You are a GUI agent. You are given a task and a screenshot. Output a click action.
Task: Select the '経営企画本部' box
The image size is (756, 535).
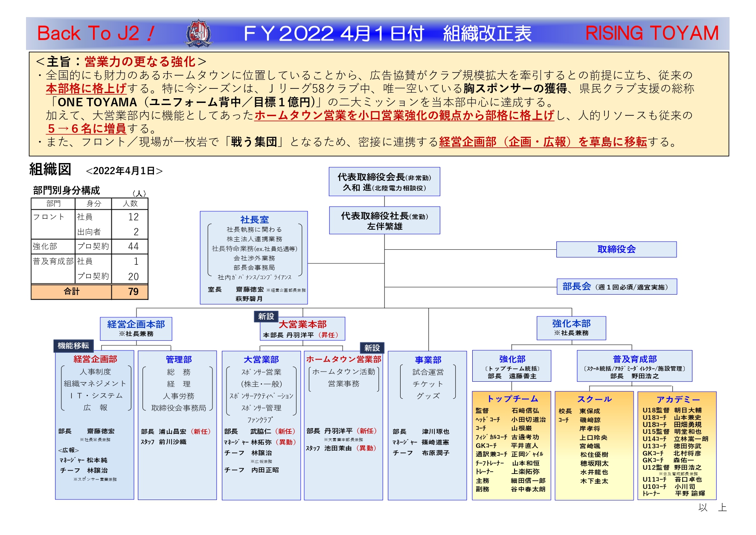coord(136,328)
